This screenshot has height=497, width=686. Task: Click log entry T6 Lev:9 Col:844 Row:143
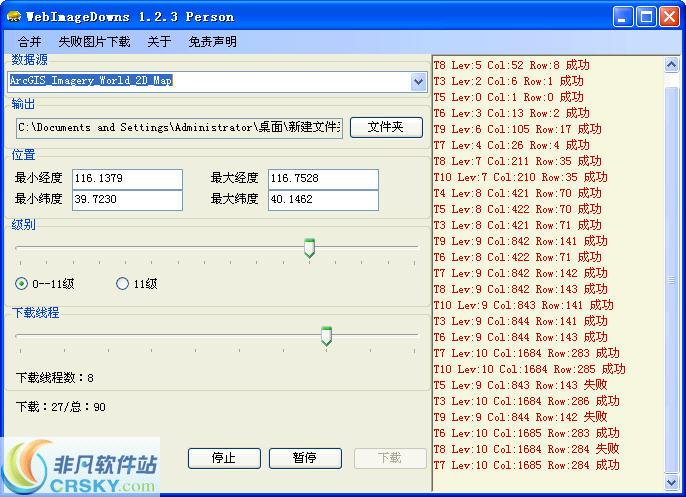[521, 337]
